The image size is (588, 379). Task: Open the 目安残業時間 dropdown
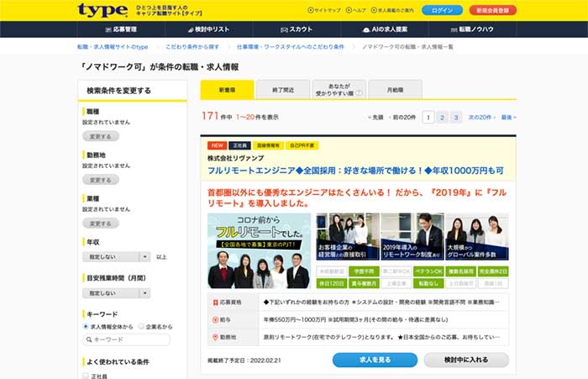116,292
